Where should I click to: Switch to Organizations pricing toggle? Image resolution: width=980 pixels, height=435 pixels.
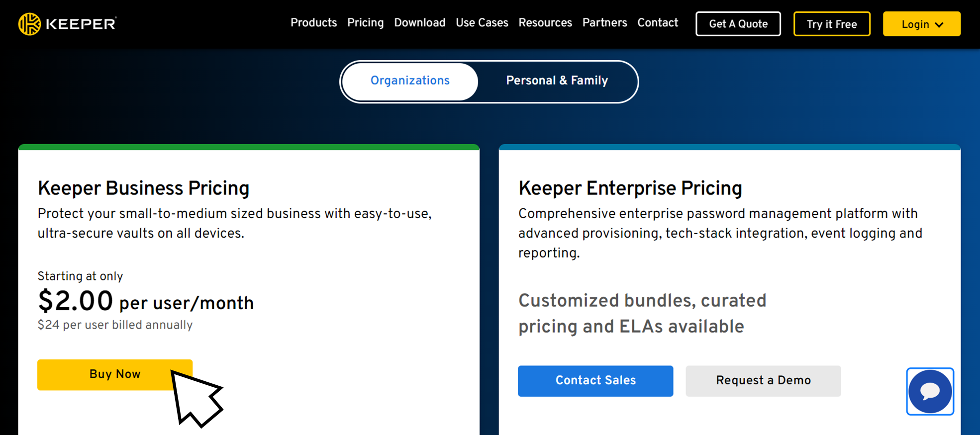[410, 81]
